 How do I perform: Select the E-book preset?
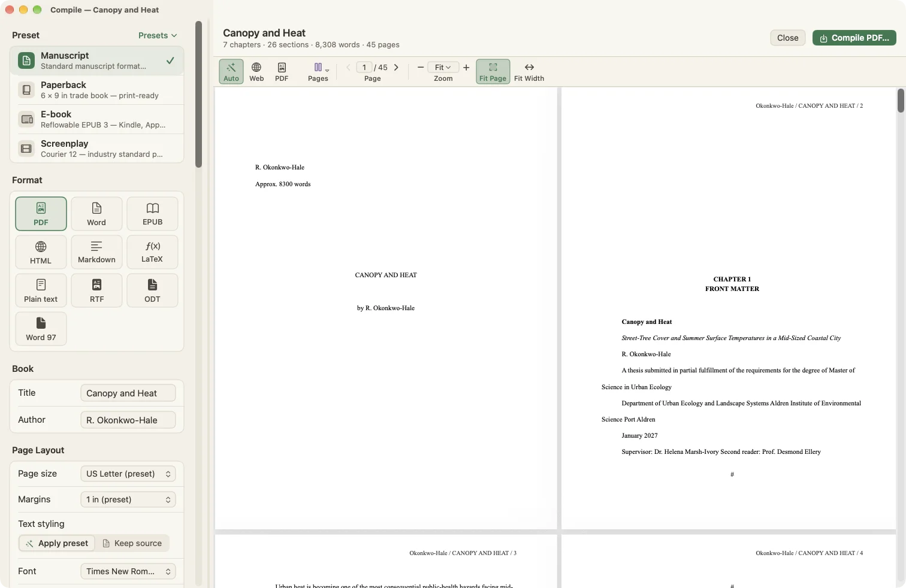(96, 119)
